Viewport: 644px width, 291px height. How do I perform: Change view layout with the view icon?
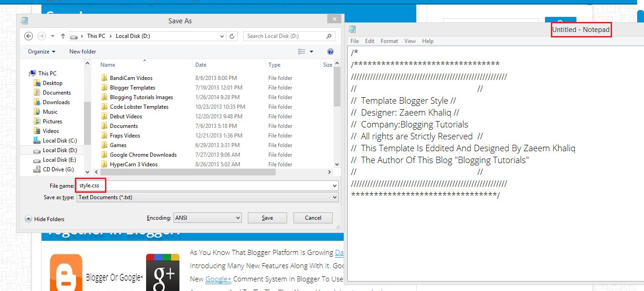coord(301,52)
